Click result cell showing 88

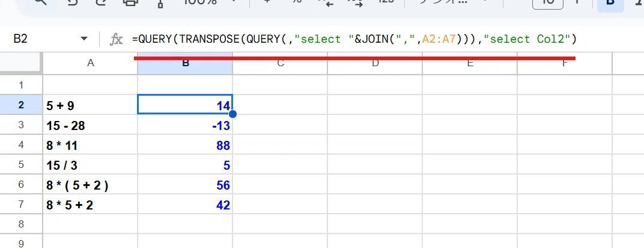[185, 145]
